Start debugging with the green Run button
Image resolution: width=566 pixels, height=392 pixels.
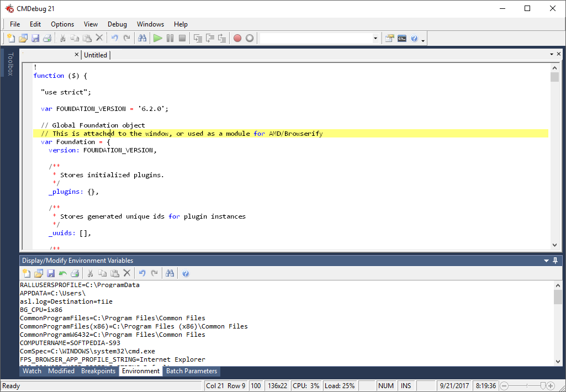click(158, 38)
